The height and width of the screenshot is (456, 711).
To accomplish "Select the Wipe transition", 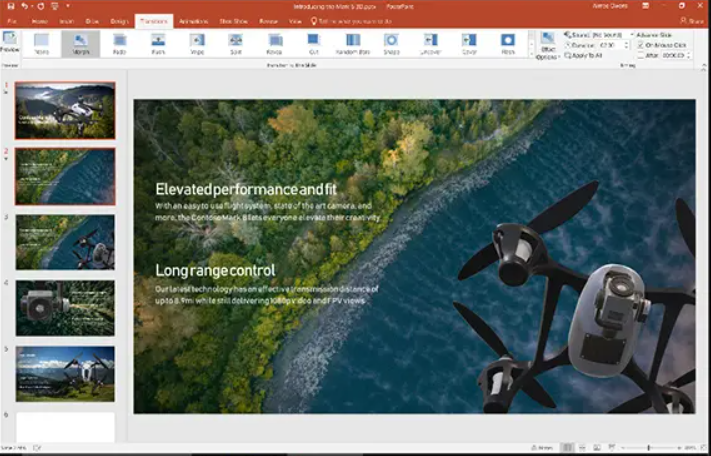I will pyautogui.click(x=197, y=44).
